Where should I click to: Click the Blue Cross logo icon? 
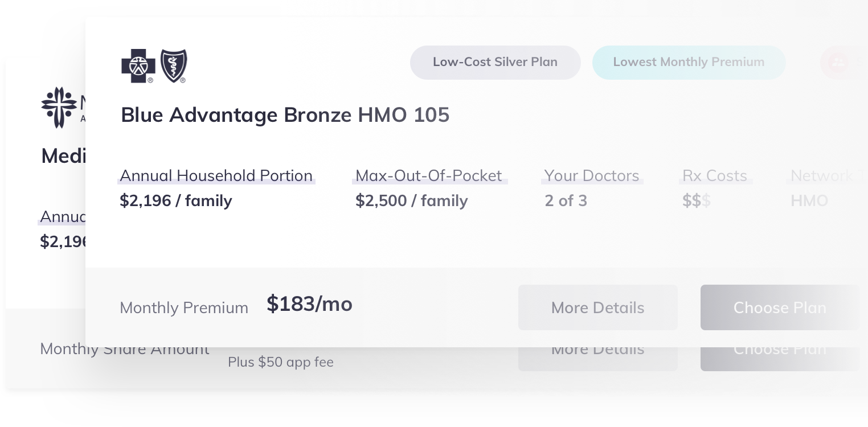pyautogui.click(x=138, y=66)
